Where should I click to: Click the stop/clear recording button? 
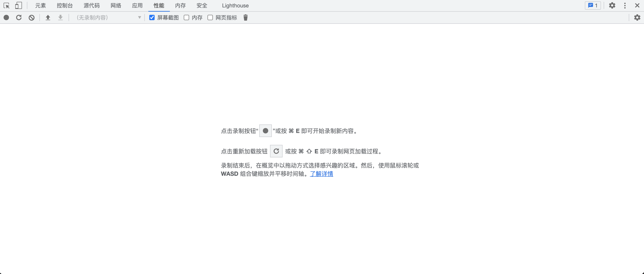pos(32,17)
